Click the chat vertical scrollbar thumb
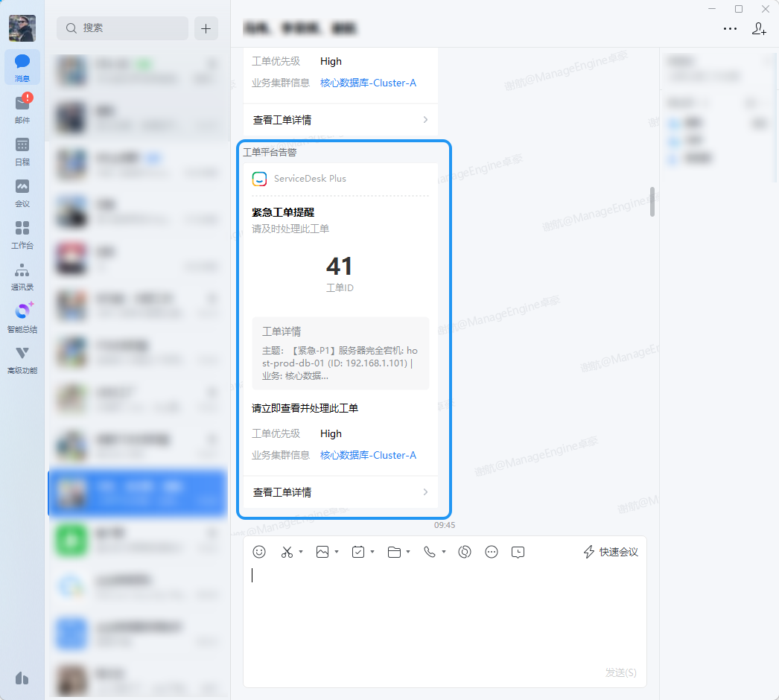The height and width of the screenshot is (700, 779). click(652, 202)
